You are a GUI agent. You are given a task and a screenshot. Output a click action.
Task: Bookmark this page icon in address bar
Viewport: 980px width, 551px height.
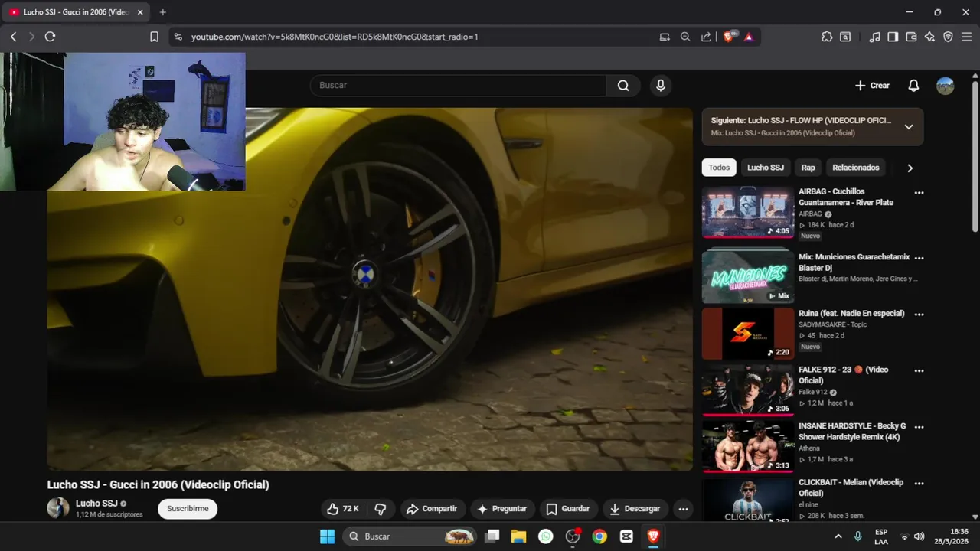[154, 37]
